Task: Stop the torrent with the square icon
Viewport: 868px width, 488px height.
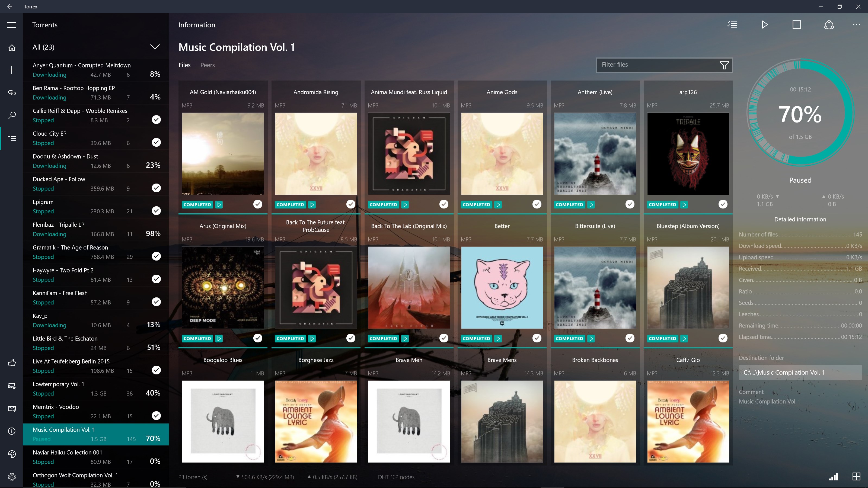Action: (x=797, y=25)
